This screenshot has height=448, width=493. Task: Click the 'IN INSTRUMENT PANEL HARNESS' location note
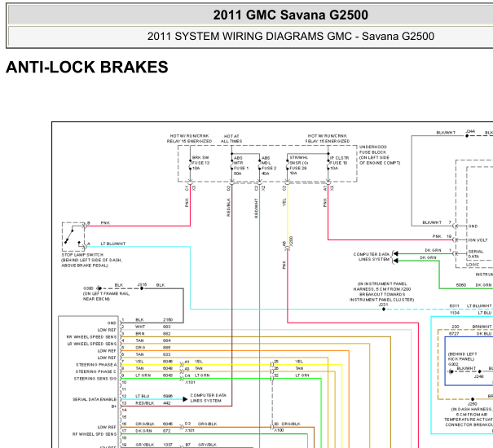pos(381,292)
